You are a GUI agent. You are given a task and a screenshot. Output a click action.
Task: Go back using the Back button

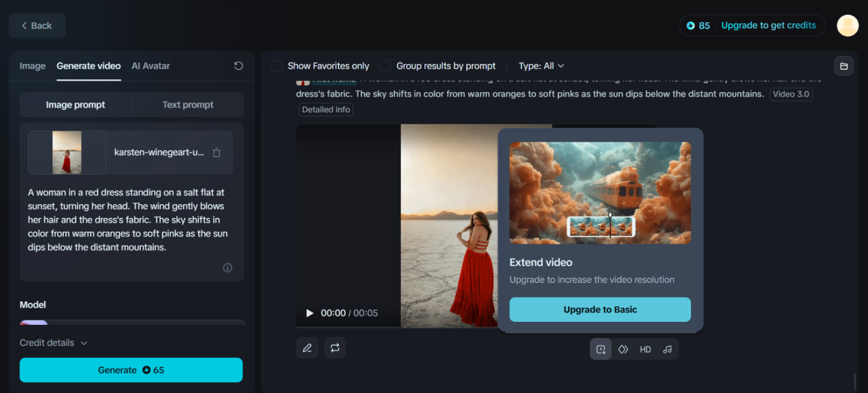click(37, 25)
